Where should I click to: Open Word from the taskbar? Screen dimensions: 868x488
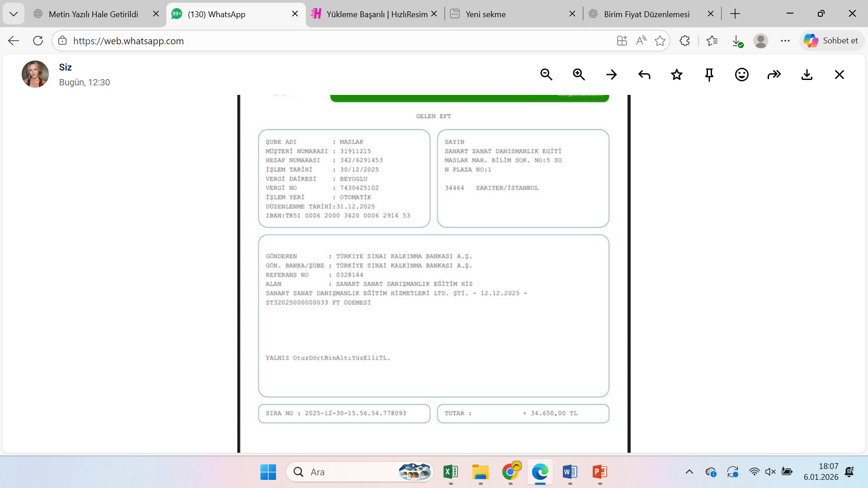(x=570, y=472)
